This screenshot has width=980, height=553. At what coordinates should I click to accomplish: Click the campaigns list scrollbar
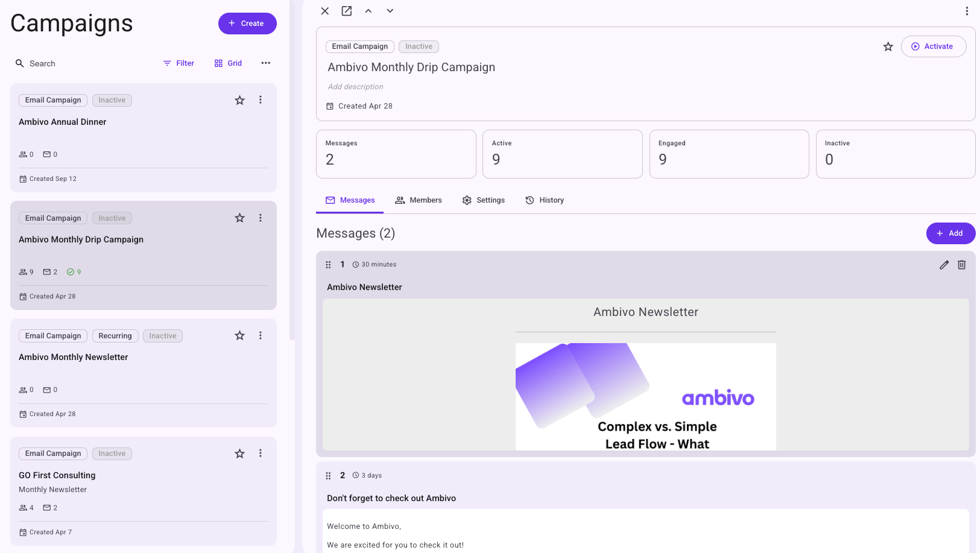coord(292,171)
